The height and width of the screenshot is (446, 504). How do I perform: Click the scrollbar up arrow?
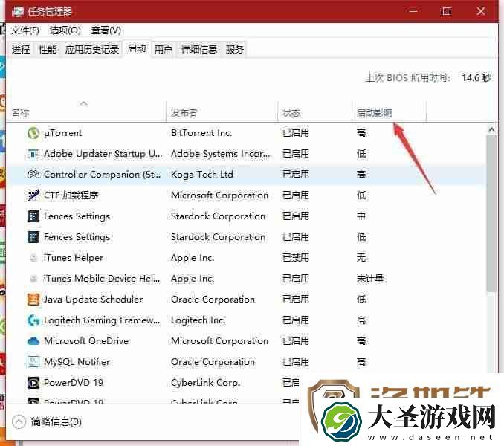pos(491,129)
